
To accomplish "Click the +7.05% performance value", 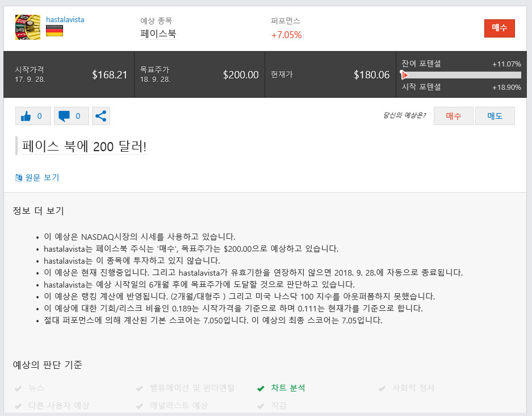I will point(286,35).
